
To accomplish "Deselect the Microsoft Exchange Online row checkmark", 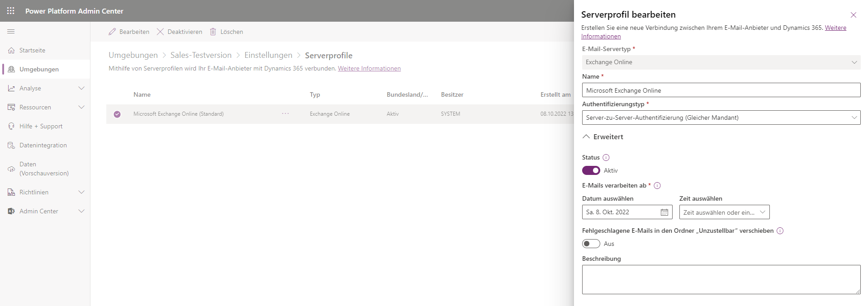I will [x=117, y=114].
